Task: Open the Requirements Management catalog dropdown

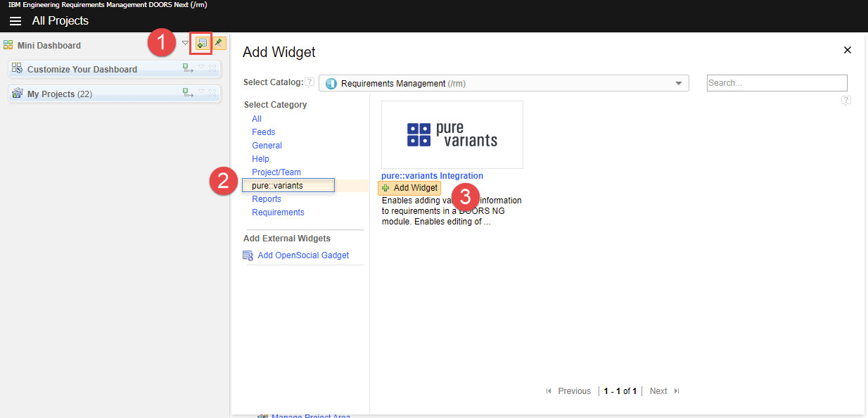Action: pos(678,83)
